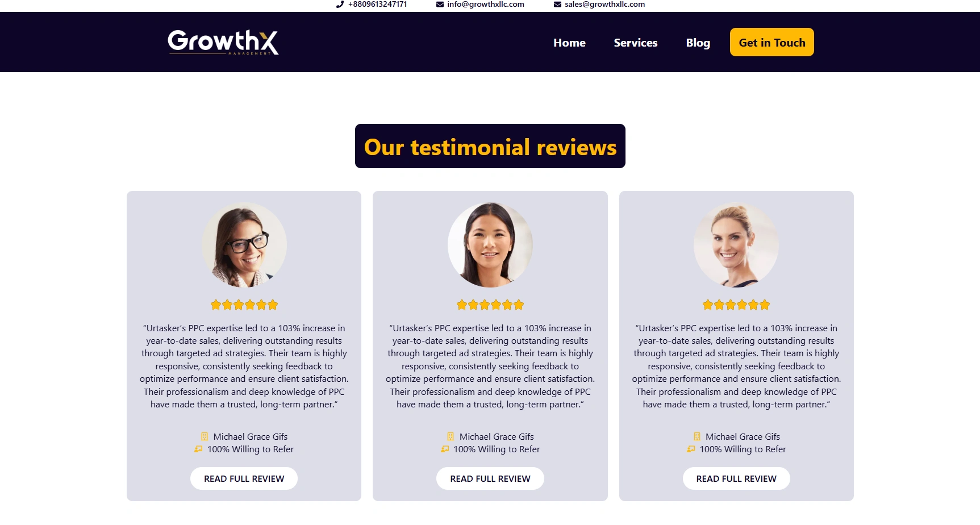Click the info@growthxllc.com email link
This screenshot has width=980, height=525.
tap(486, 5)
